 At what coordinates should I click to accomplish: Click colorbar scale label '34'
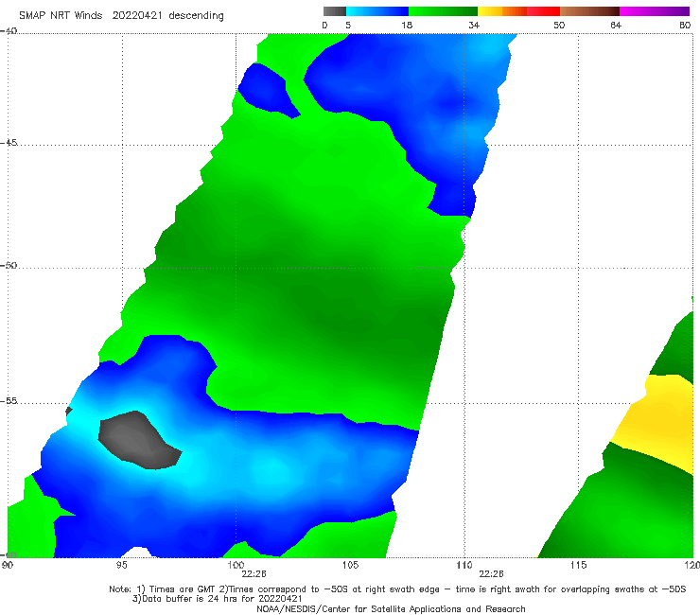tap(474, 26)
